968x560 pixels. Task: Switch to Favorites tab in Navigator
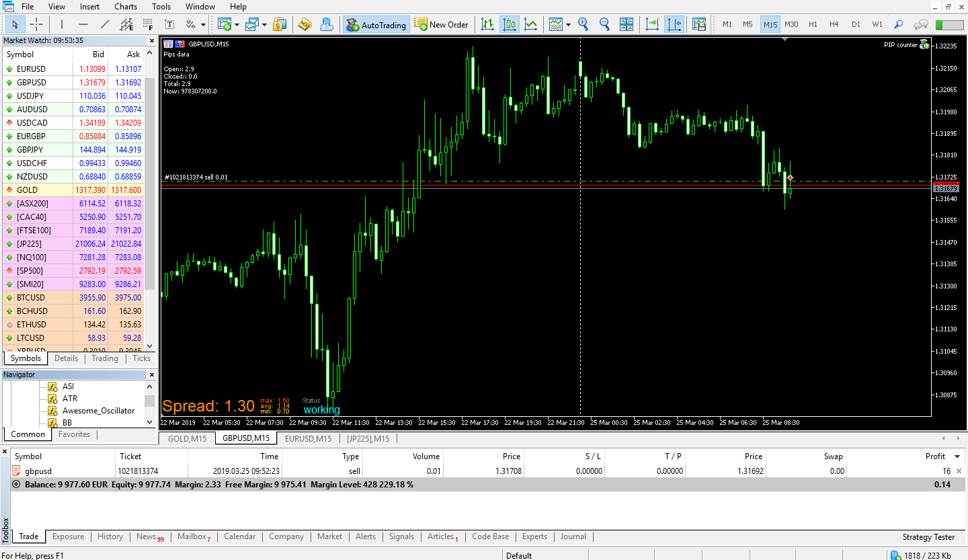coord(74,434)
